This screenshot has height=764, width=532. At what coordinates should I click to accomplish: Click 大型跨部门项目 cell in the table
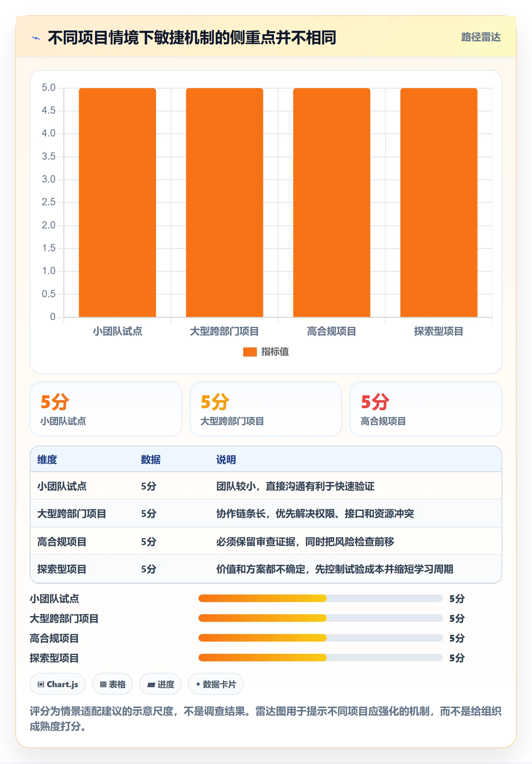[x=72, y=514]
